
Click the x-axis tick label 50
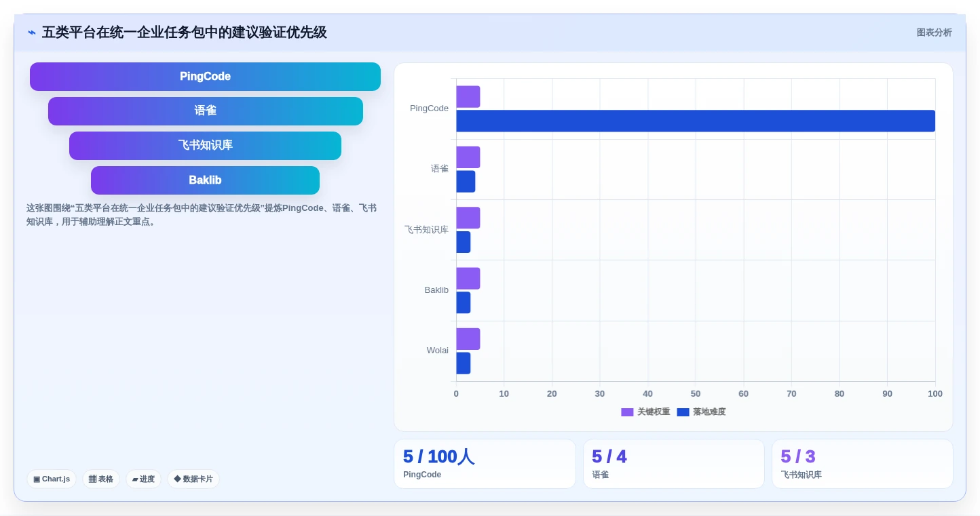(x=696, y=394)
